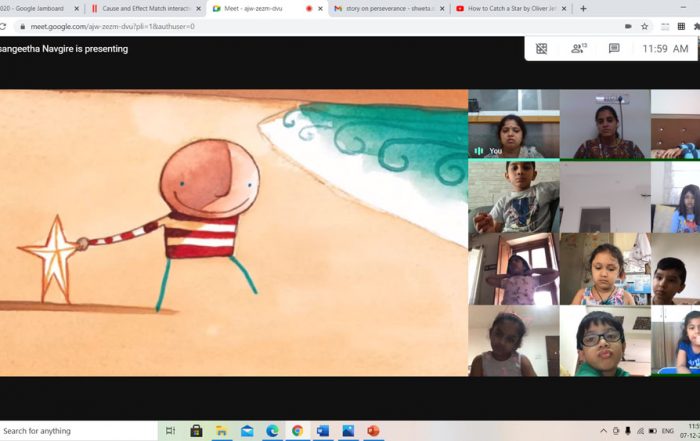Open Mail app from the taskbar
The image size is (700, 441).
pos(247,431)
